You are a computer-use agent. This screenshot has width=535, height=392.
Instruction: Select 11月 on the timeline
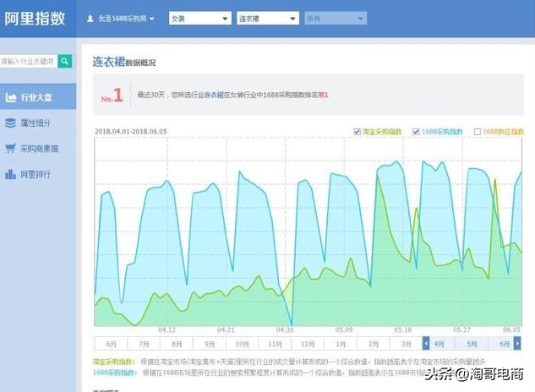(x=275, y=344)
